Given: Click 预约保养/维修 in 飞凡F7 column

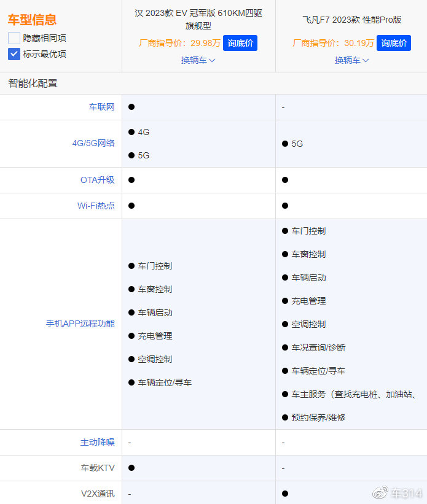Looking at the screenshot, I should pos(318,417).
